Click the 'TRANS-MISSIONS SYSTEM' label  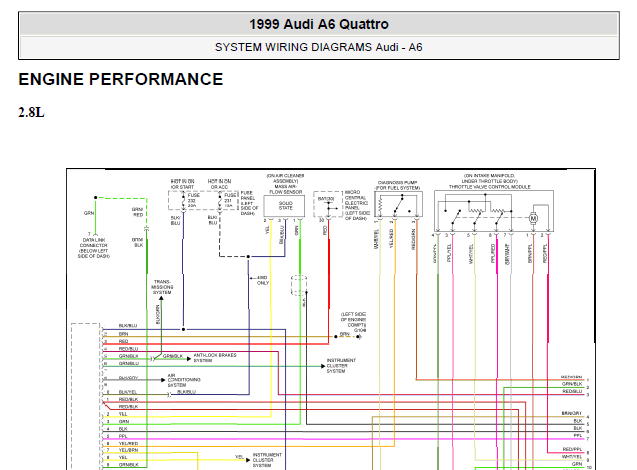point(162,287)
